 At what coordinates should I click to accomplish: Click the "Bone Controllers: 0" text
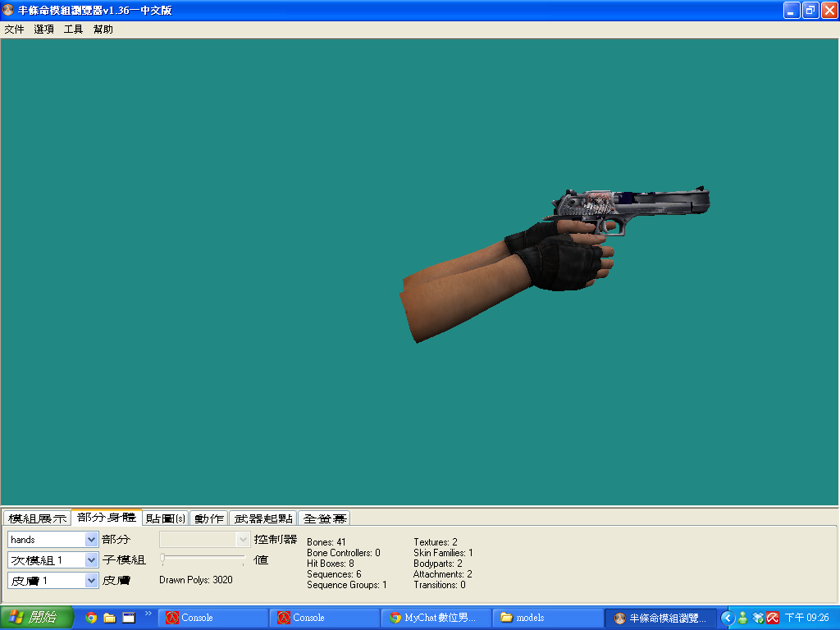[344, 553]
